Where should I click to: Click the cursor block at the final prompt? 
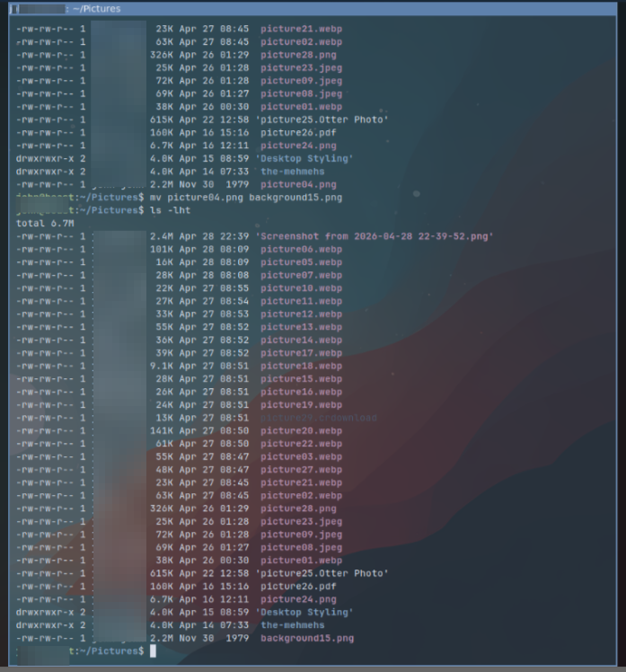pos(153,651)
